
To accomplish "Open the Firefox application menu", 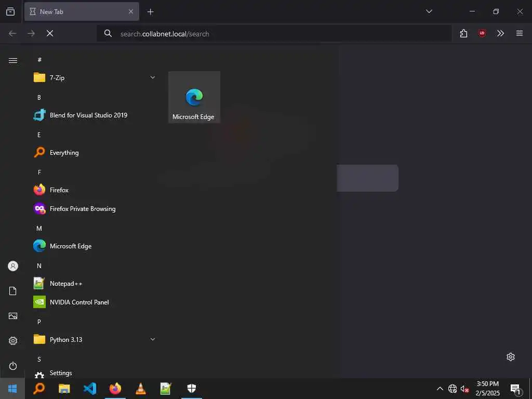I will click(520, 33).
